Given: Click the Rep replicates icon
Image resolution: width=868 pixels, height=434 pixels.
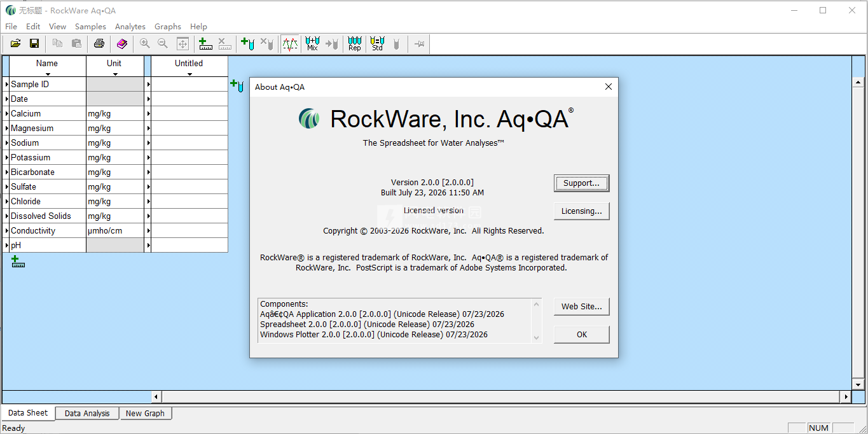Looking at the screenshot, I should coord(355,43).
